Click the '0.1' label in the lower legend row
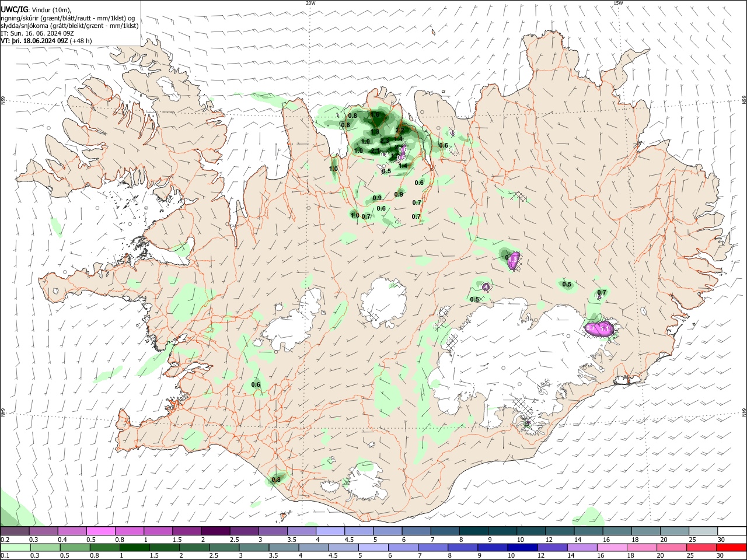 pyautogui.click(x=5, y=556)
